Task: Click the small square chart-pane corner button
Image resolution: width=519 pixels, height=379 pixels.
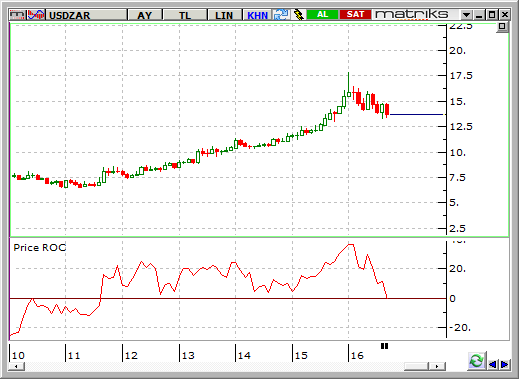Action: tap(502, 27)
